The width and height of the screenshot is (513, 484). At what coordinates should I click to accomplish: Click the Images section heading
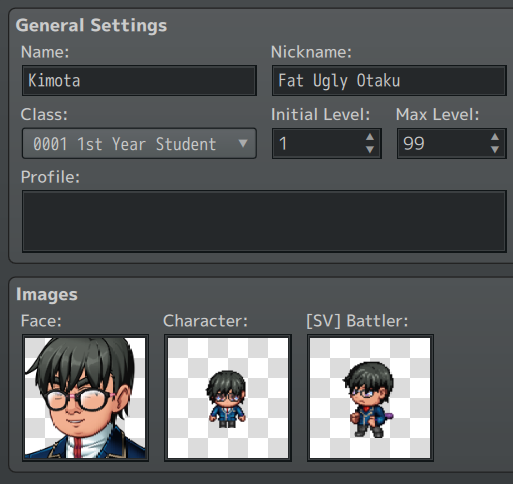[47, 295]
